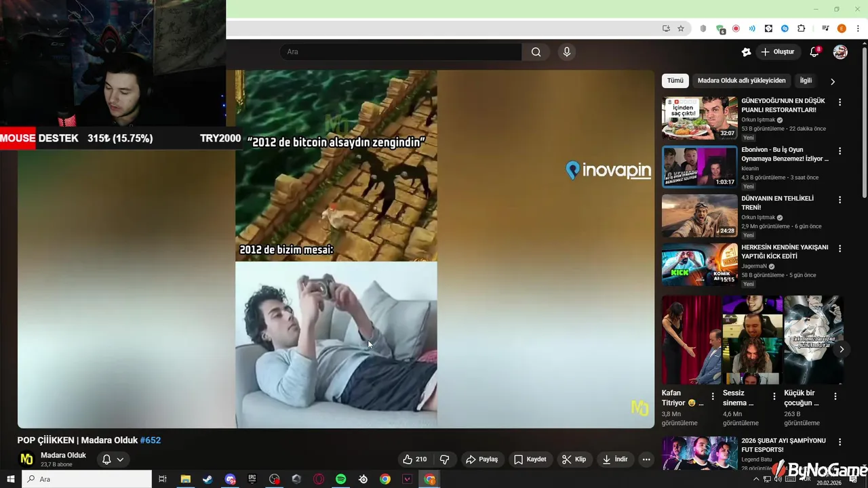The width and height of the screenshot is (868, 488).
Task: Open more actions ellipsis under the video
Action: tap(646, 460)
